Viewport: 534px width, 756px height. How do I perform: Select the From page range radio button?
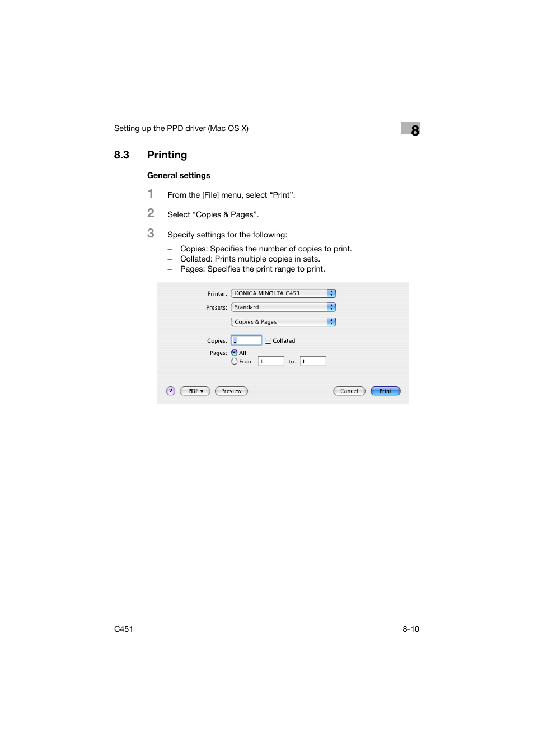[x=235, y=361]
